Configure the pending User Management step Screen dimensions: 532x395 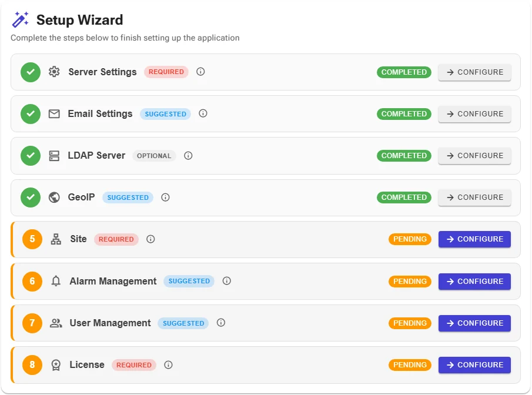coord(474,323)
